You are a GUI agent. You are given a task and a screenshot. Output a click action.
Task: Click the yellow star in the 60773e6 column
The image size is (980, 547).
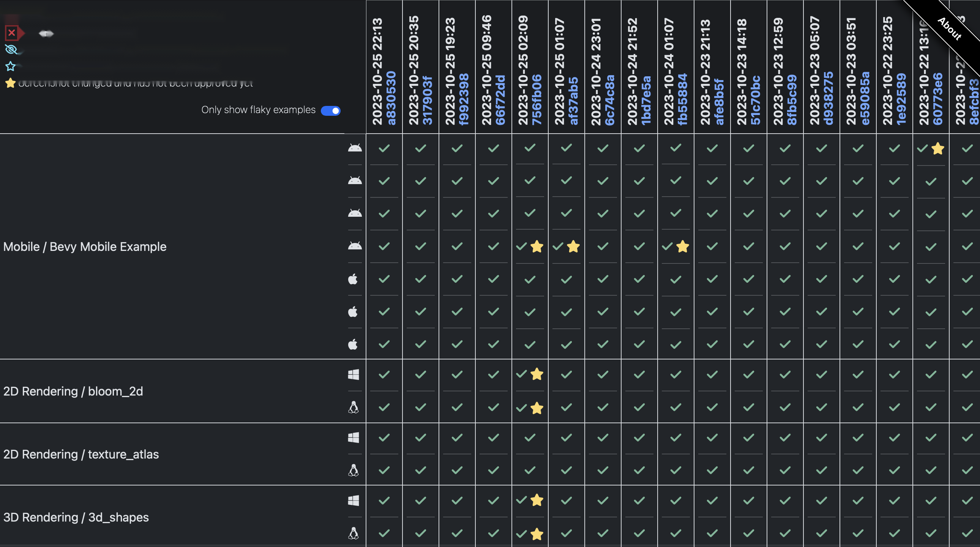938,148
